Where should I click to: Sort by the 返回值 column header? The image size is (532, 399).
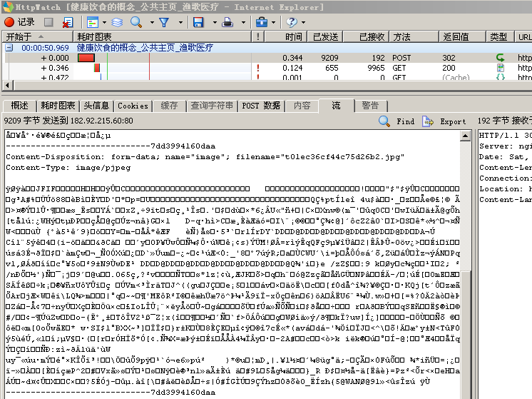pyautogui.click(x=462, y=36)
